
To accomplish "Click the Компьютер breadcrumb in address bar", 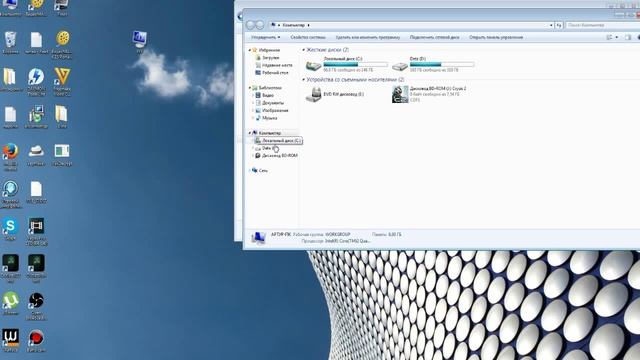I will coord(293,25).
